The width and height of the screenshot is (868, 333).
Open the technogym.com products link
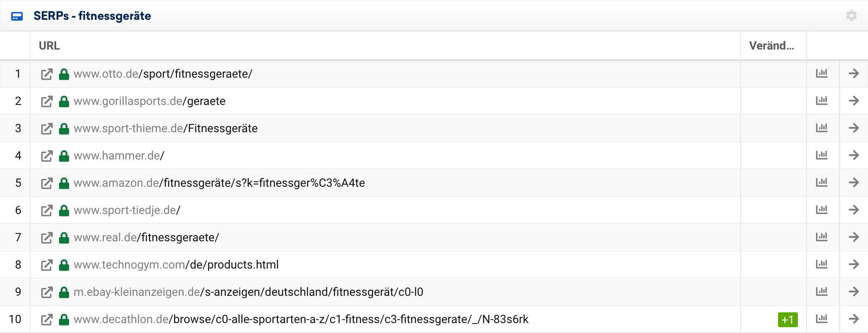(176, 265)
